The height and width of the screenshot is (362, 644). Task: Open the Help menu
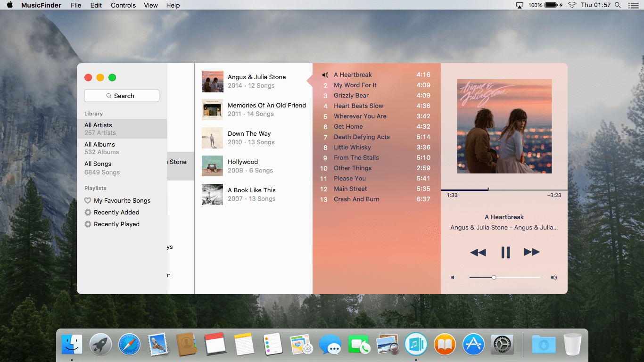tap(173, 5)
